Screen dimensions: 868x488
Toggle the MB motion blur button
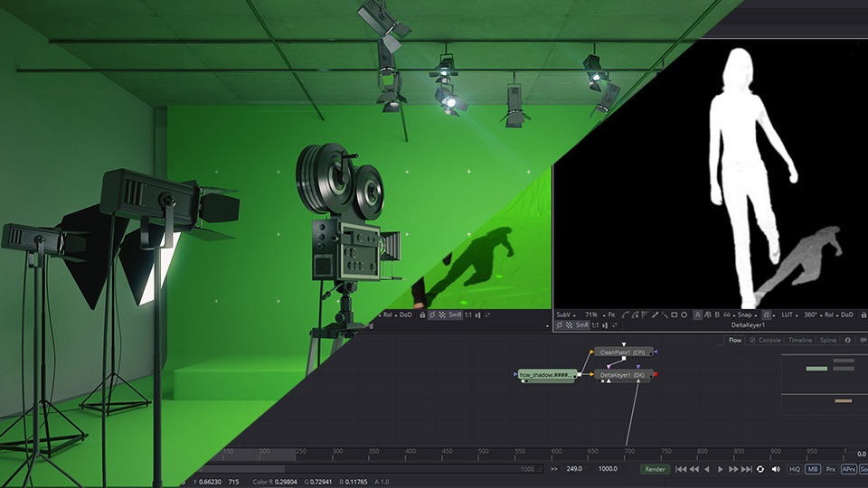point(813,469)
